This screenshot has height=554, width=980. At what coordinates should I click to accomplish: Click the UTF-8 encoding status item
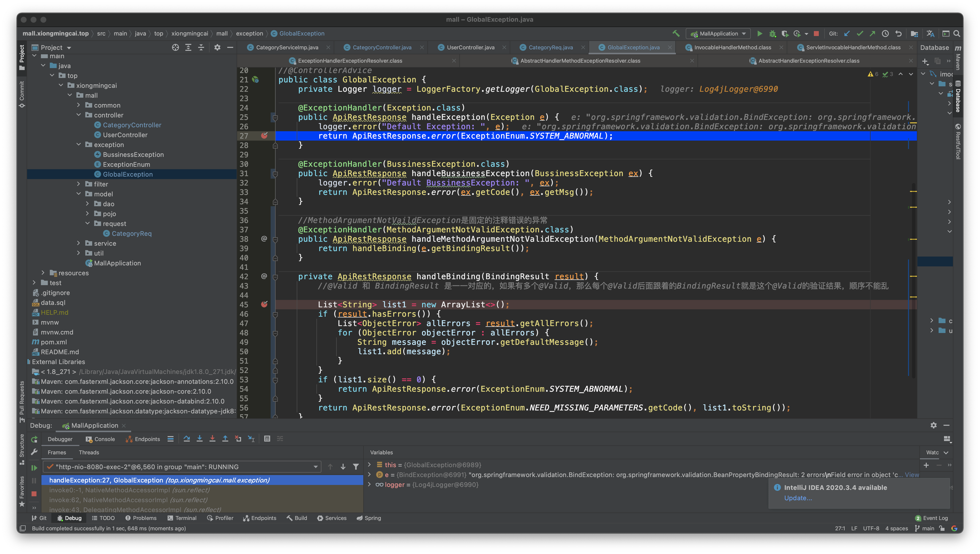pyautogui.click(x=871, y=528)
